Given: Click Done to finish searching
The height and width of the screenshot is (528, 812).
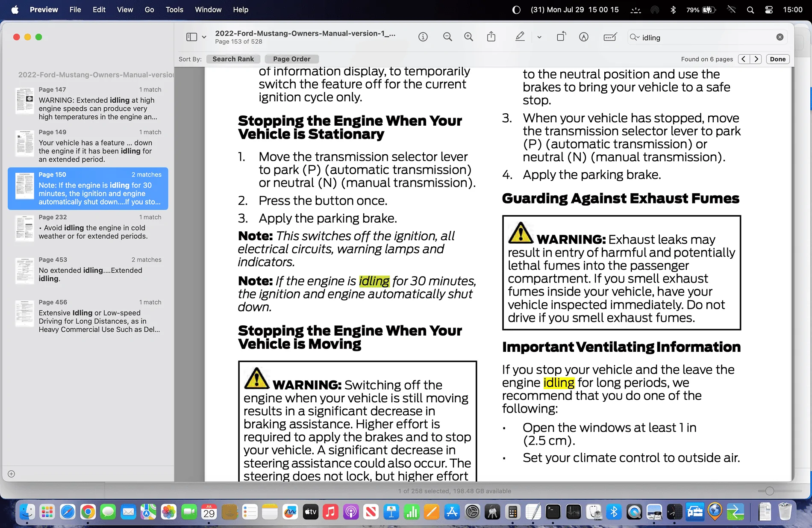Looking at the screenshot, I should [778, 59].
